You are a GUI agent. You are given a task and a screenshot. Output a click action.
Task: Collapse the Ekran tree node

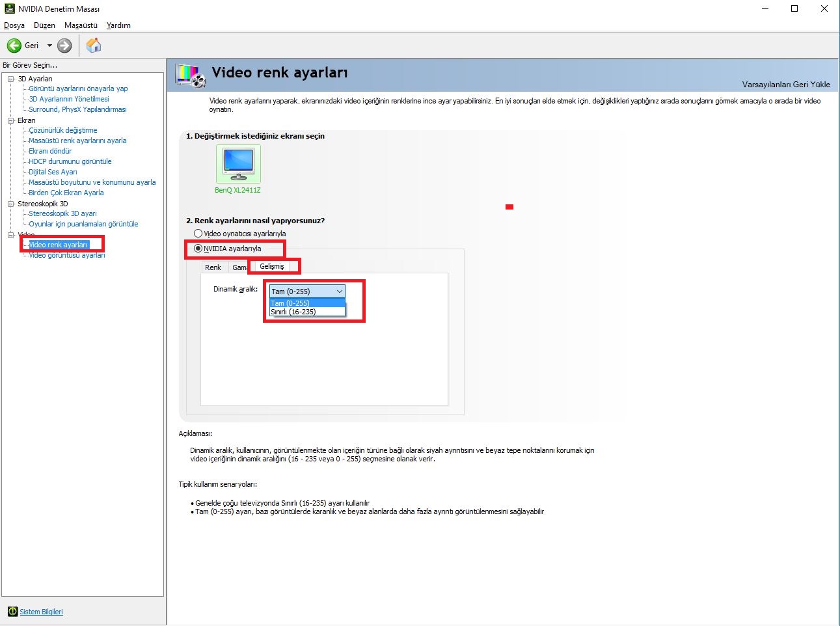click(x=10, y=120)
